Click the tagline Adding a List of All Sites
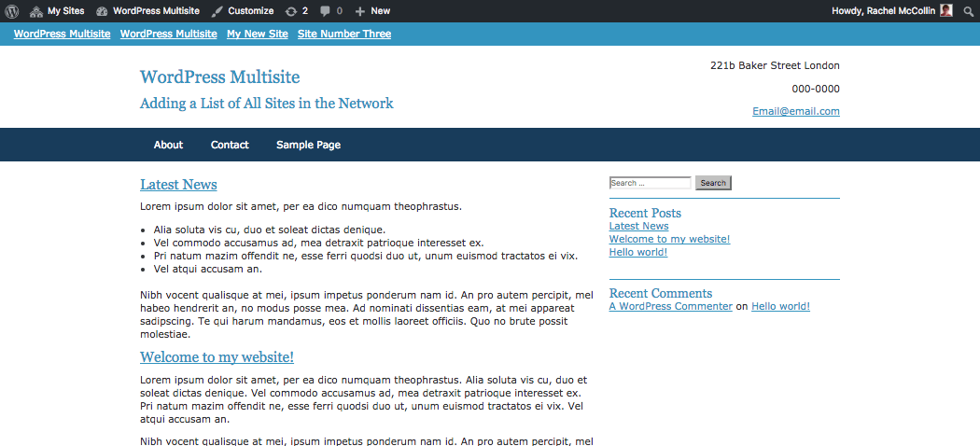 [267, 103]
